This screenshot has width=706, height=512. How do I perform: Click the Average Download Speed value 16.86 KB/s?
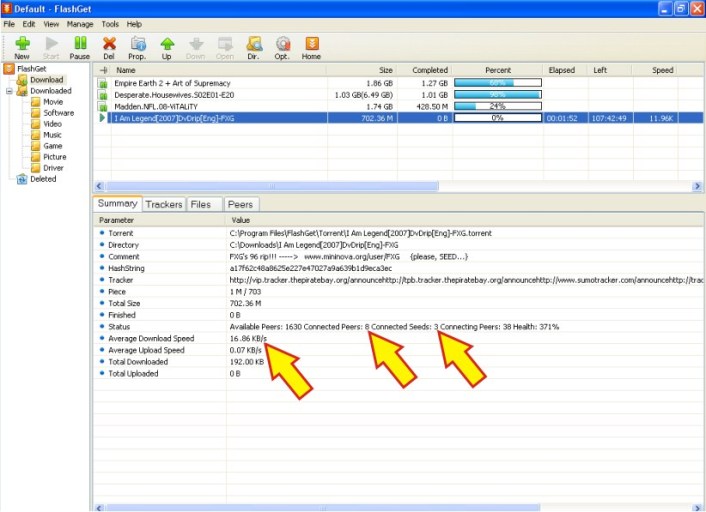[x=248, y=338]
